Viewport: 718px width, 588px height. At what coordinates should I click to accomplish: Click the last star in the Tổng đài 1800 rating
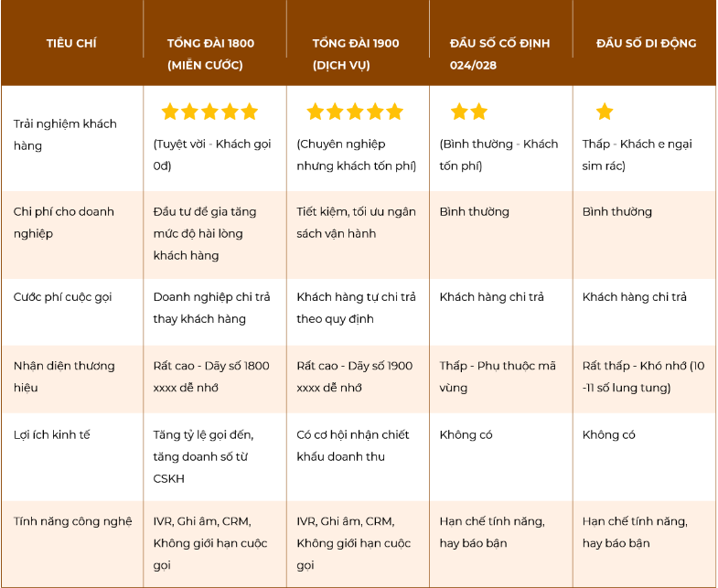(x=250, y=112)
